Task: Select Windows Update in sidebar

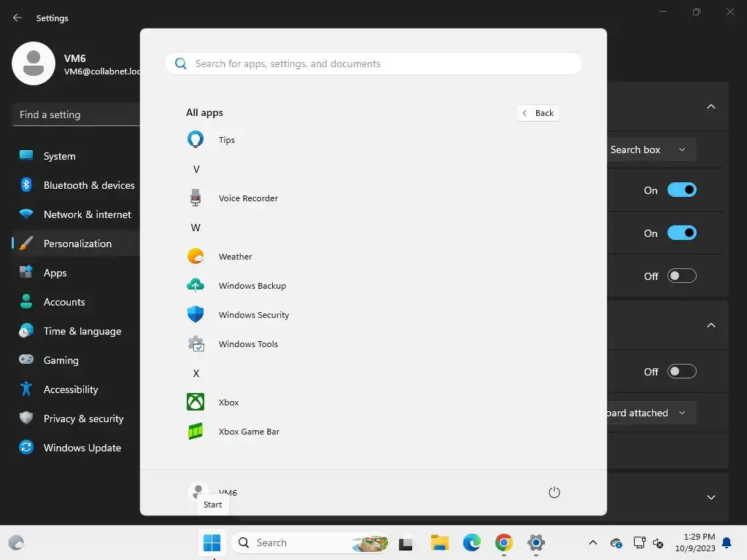Action: 76,448
